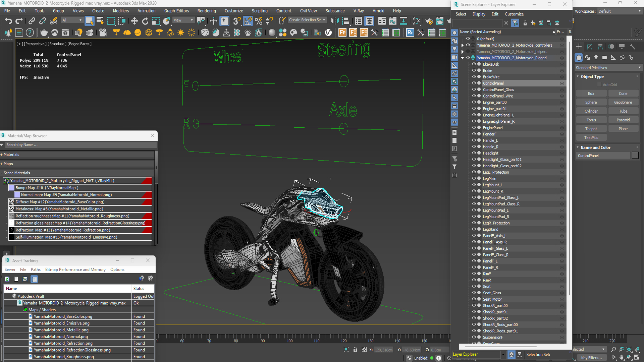Click the Sphere primitive button

(591, 102)
